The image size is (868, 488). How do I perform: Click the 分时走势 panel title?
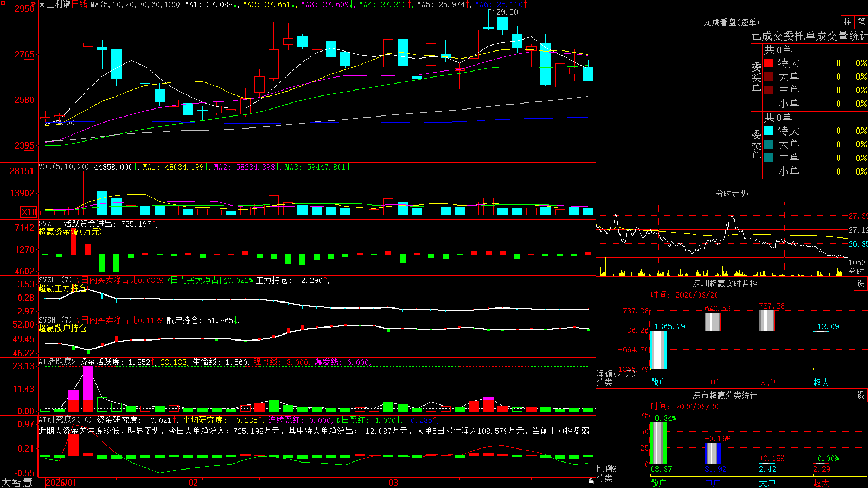[x=732, y=194]
